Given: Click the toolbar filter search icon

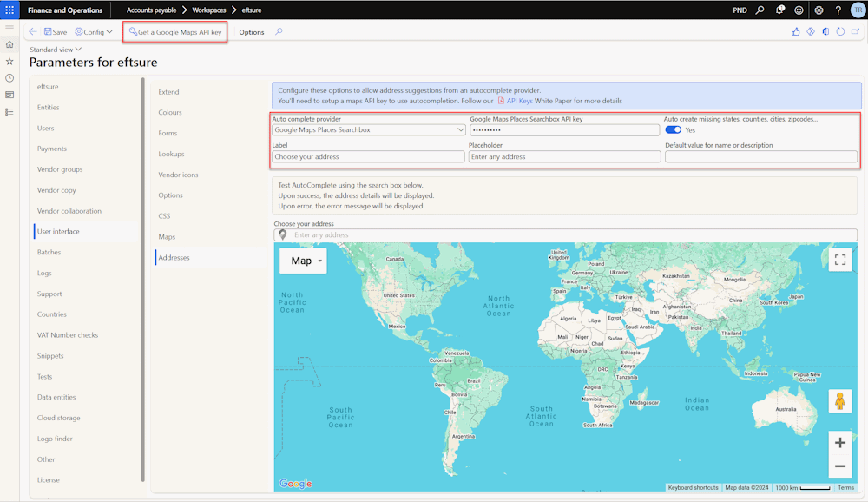Looking at the screenshot, I should (x=279, y=31).
